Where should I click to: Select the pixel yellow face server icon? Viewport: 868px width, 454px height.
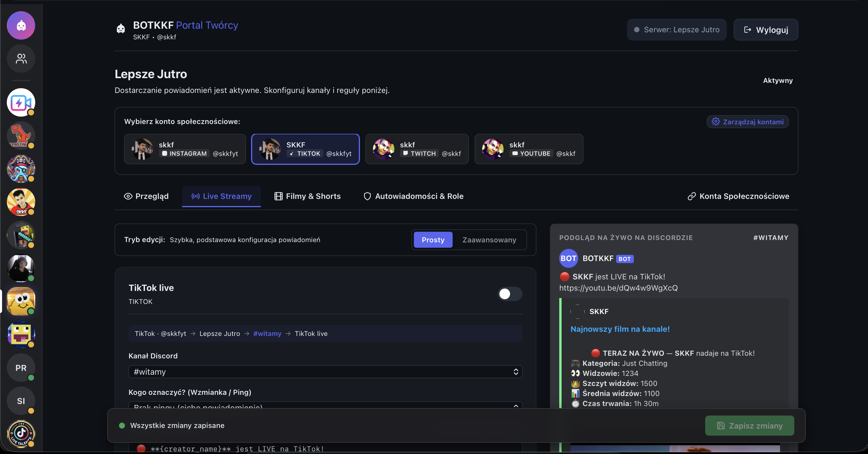tap(21, 334)
